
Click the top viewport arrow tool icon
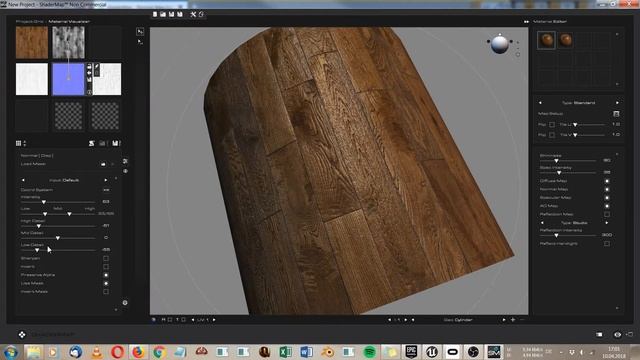[x=140, y=31]
